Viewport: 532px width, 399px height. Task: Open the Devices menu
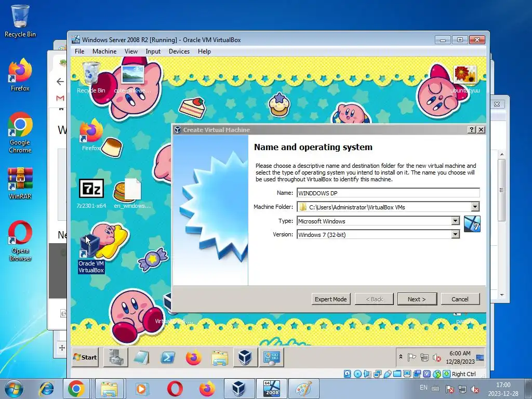pyautogui.click(x=179, y=51)
